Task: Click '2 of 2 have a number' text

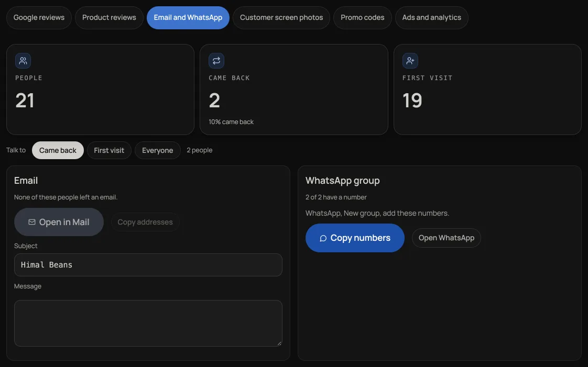Action: (x=336, y=197)
